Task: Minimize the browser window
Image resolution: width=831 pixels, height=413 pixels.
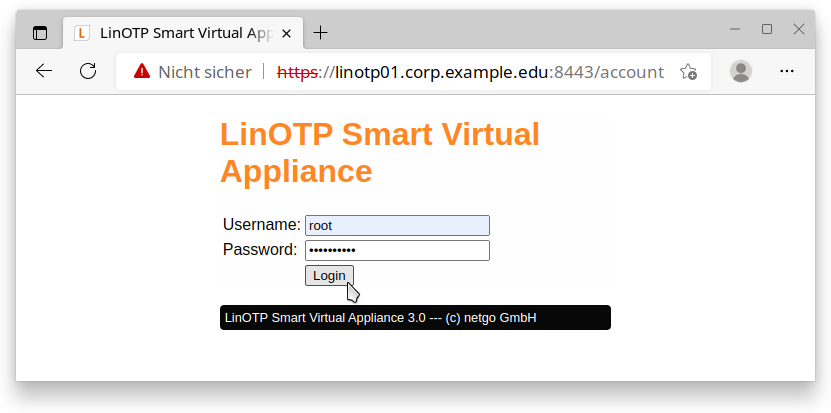Action: point(735,29)
